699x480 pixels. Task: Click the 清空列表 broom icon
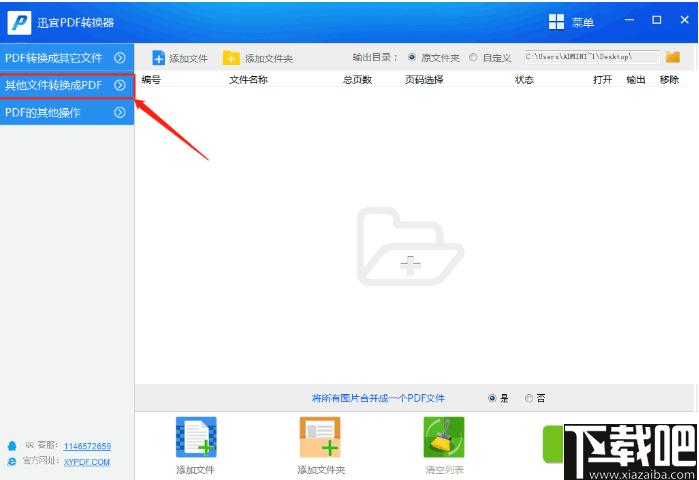click(x=444, y=437)
